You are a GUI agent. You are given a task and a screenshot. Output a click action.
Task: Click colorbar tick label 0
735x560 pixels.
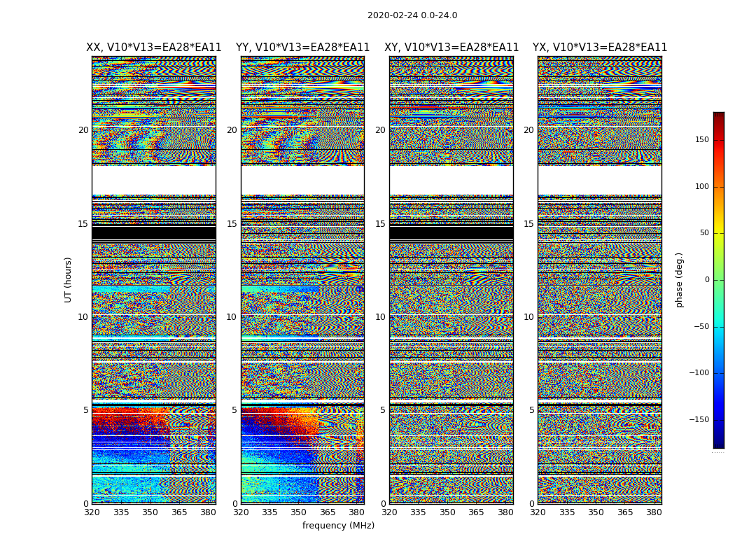coord(707,280)
